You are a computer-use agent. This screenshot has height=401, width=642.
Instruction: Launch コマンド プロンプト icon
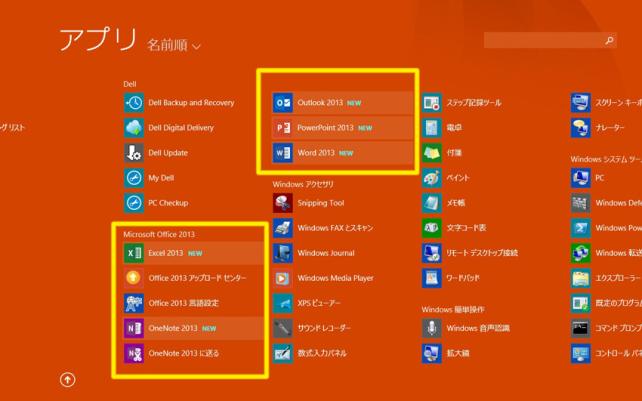[581, 328]
